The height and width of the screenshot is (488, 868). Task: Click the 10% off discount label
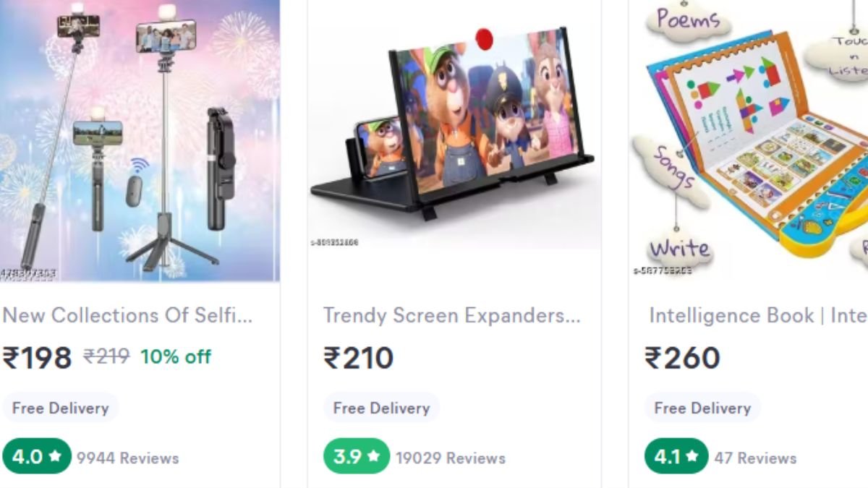[x=176, y=357]
